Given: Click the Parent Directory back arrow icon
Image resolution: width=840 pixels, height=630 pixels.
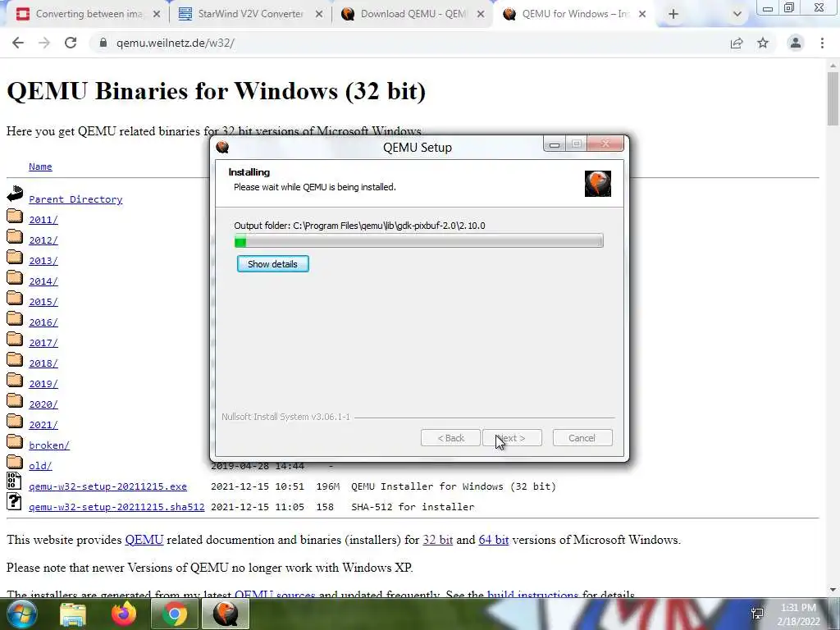Looking at the screenshot, I should [x=15, y=194].
